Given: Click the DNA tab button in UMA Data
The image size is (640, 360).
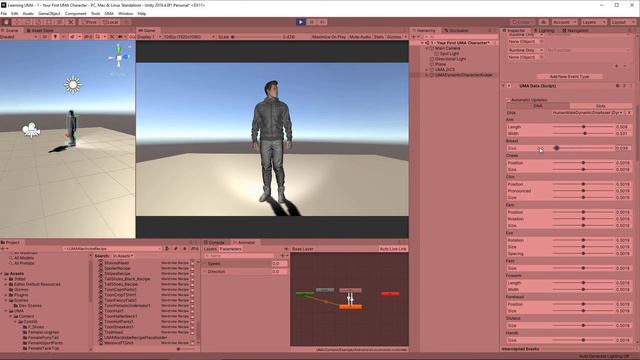Looking at the screenshot, I should tap(538, 106).
